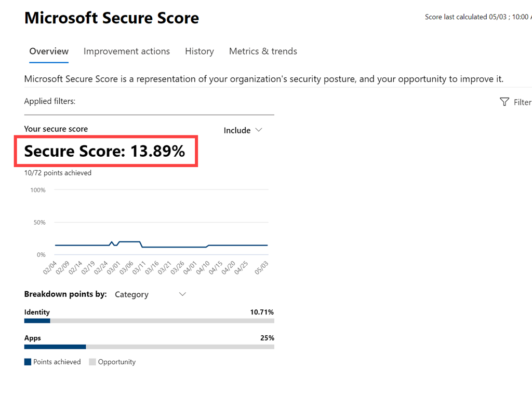Image resolution: width=532 pixels, height=395 pixels.
Task: Switch to the Overview tab
Action: pyautogui.click(x=49, y=51)
